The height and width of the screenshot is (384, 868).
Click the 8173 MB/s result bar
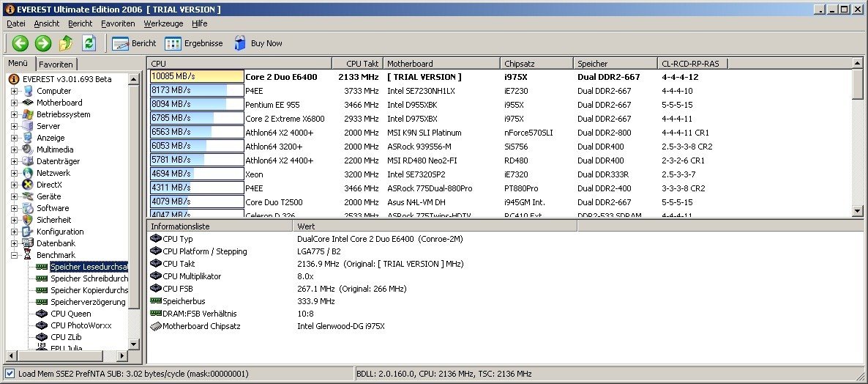click(x=197, y=90)
